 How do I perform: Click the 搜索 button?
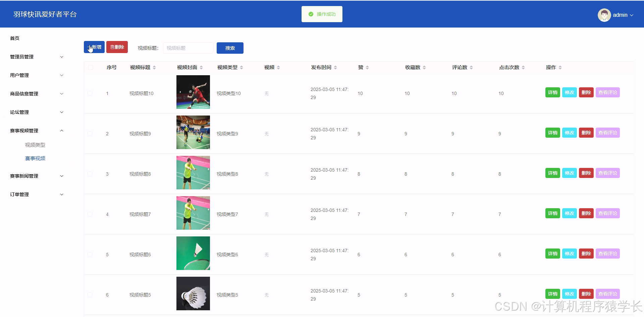230,48
